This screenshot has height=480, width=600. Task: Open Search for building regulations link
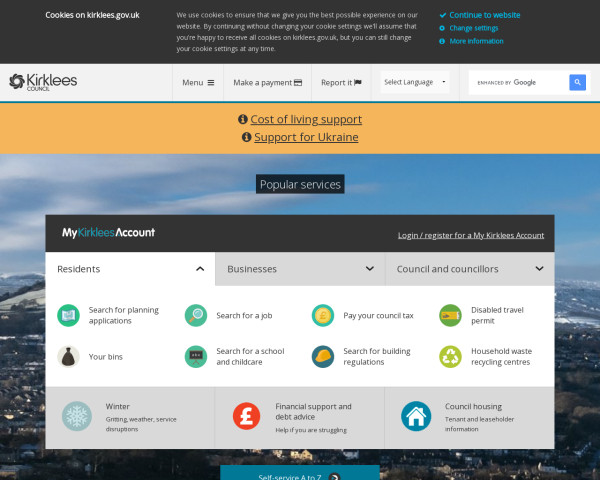(377, 357)
